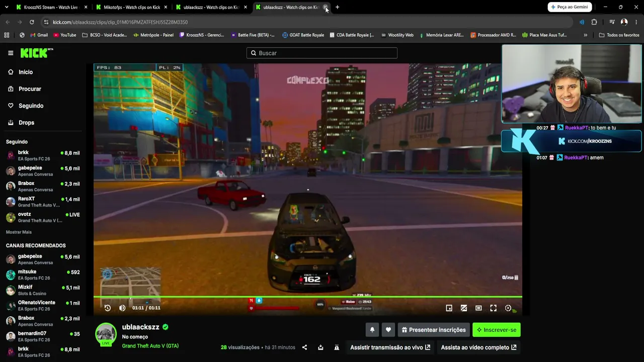Open the Kick hamburger sidebar menu
This screenshot has width=644, height=362.
(x=11, y=53)
